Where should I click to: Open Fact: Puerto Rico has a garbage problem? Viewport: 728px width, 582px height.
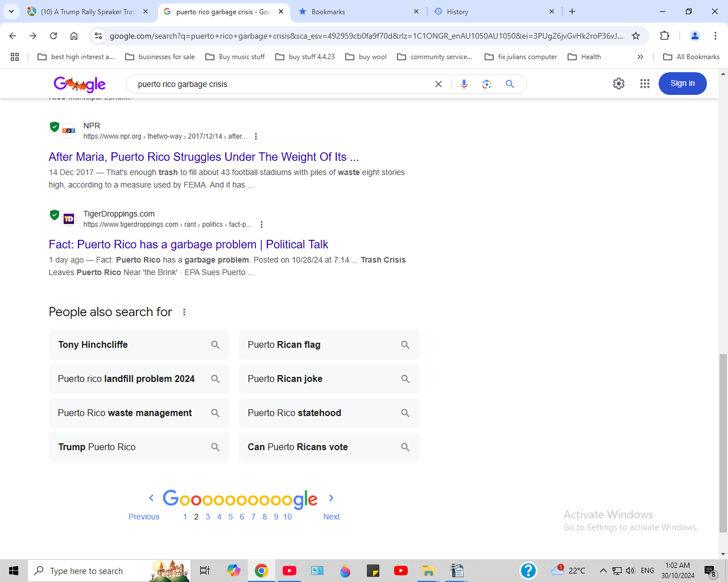point(188,244)
